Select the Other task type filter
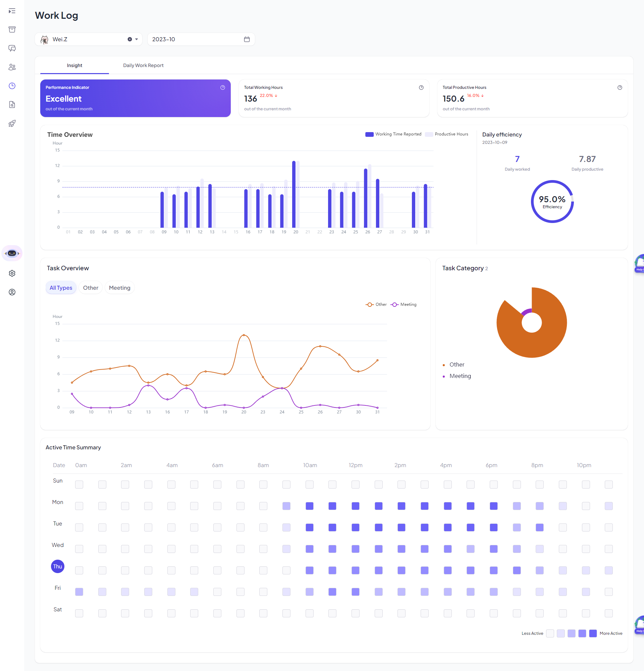The width and height of the screenshot is (644, 671). pyautogui.click(x=90, y=288)
